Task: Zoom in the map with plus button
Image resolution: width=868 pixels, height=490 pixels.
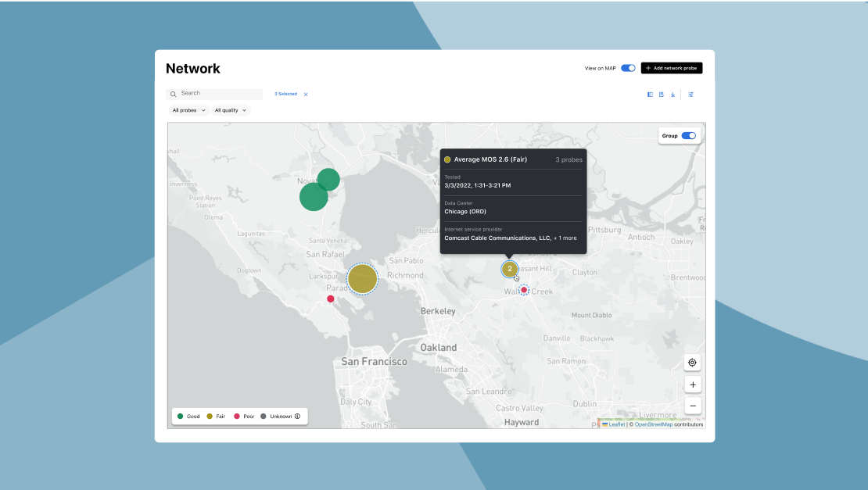Action: pyautogui.click(x=692, y=384)
